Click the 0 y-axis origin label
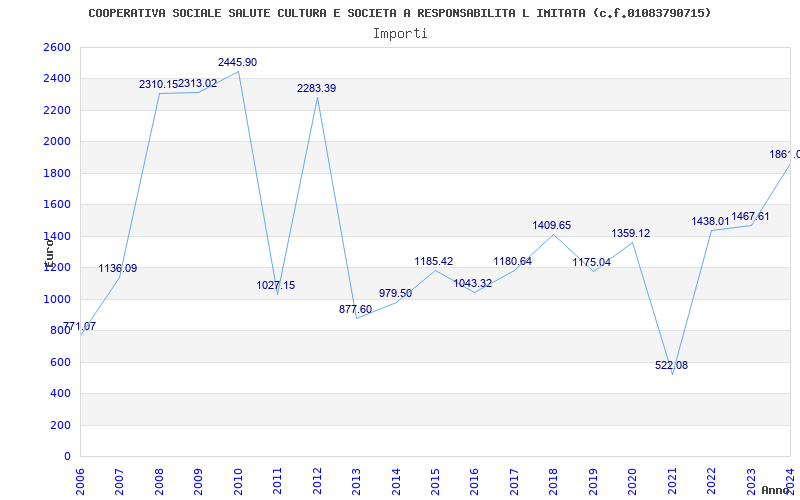 pos(67,456)
